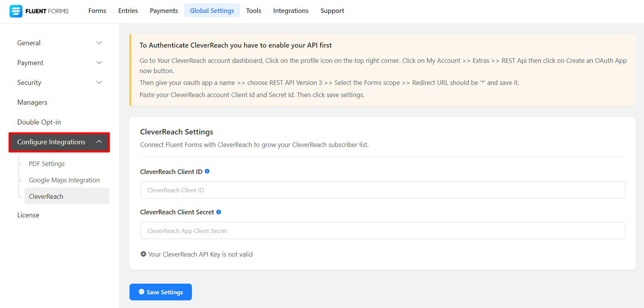
Task: Navigate to Integrations in top menu
Action: tap(291, 11)
